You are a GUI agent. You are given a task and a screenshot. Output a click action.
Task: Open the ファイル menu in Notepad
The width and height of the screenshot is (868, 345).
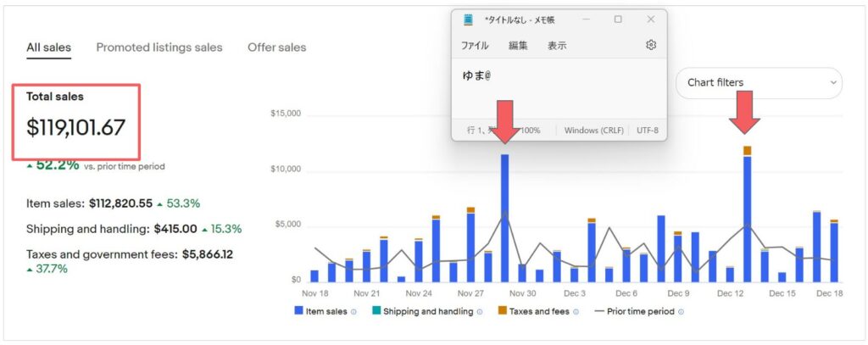coord(475,46)
